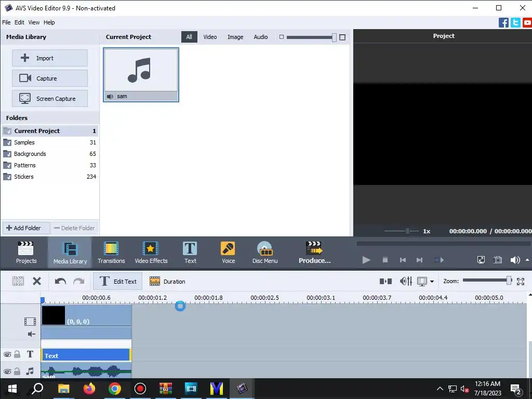The width and height of the screenshot is (532, 399).
Task: Select the Text clip on the timeline
Action: (x=86, y=355)
